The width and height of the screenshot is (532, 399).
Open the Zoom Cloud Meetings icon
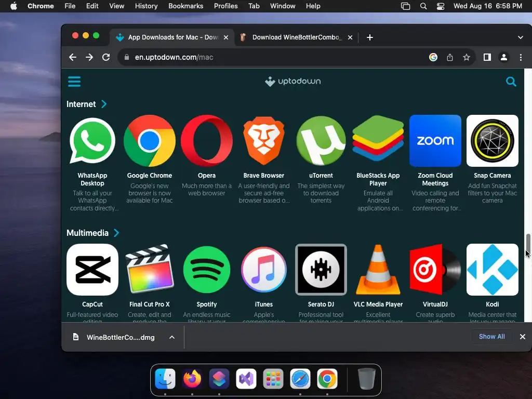pos(435,141)
